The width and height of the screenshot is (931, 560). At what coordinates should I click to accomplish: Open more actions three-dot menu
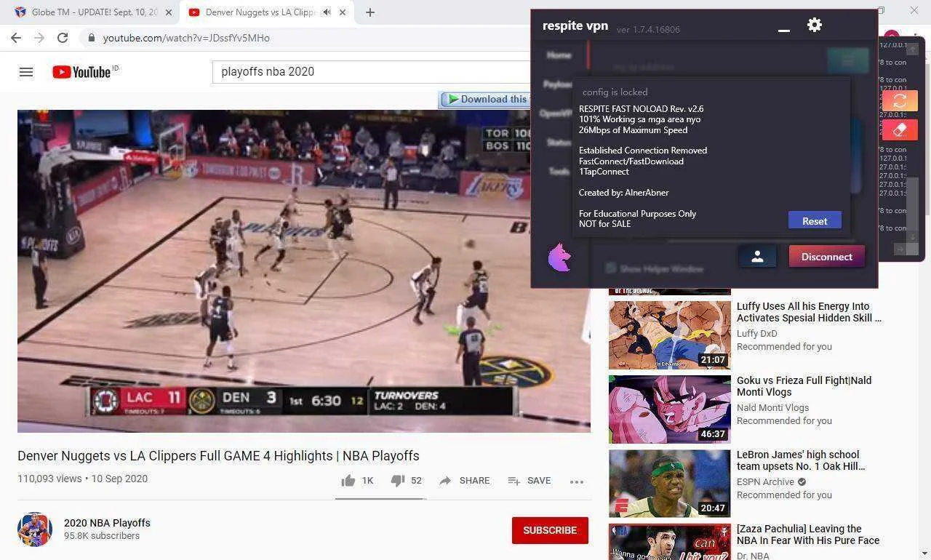tap(577, 481)
